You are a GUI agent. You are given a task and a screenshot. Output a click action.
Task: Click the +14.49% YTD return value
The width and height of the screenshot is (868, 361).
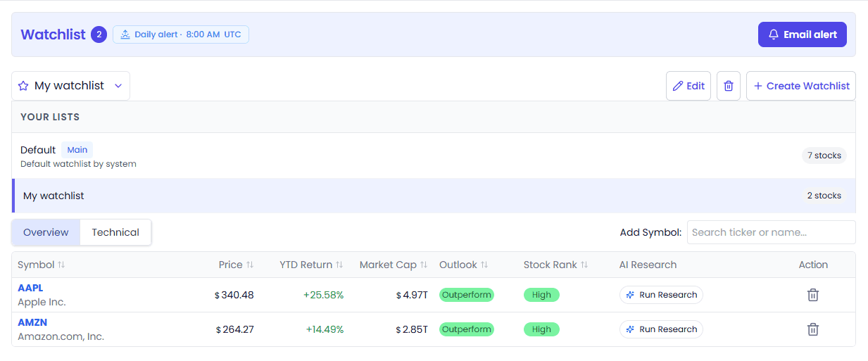click(x=325, y=329)
